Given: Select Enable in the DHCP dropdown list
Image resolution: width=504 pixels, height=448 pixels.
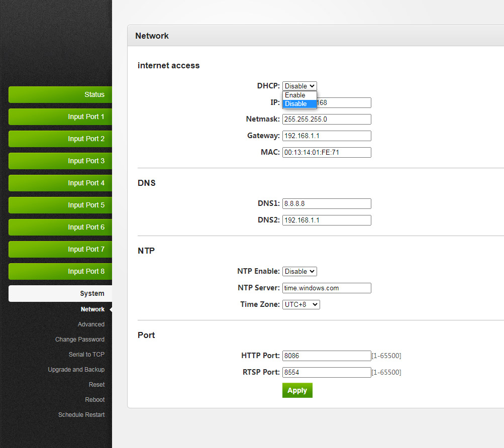Looking at the screenshot, I should click(299, 95).
